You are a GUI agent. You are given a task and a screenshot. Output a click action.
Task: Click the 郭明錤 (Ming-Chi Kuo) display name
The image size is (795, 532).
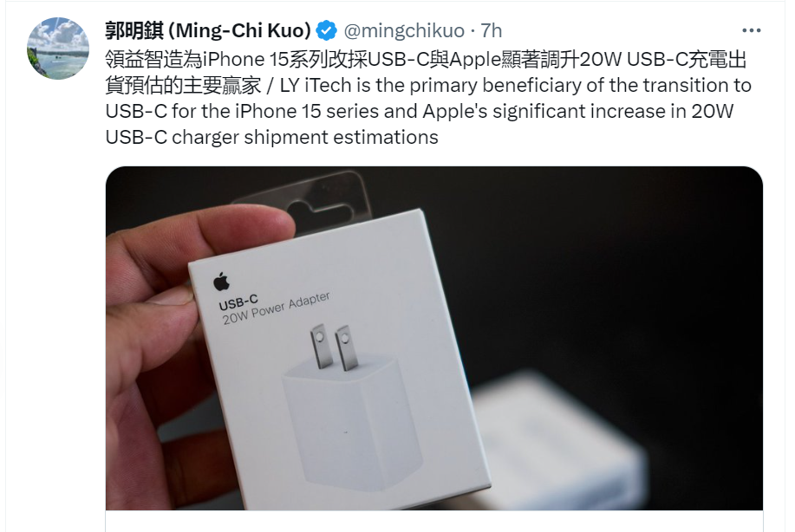(x=208, y=31)
